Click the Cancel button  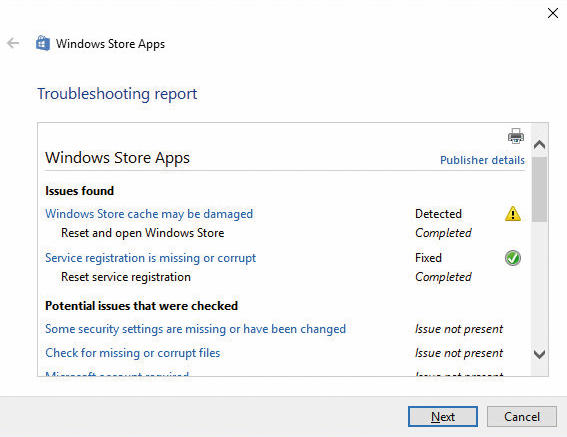pos(521,417)
